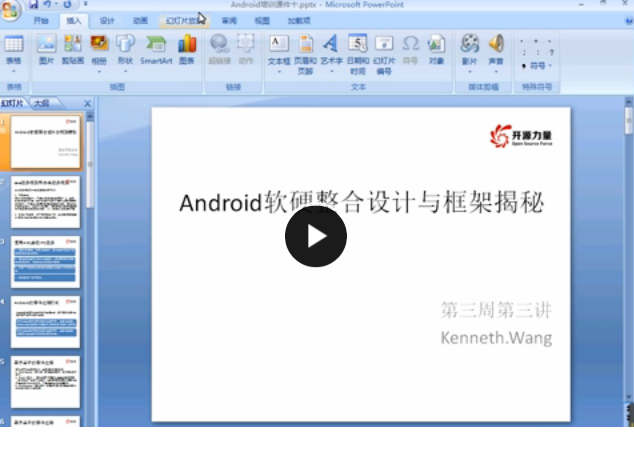Screen dimensions: 634x450
Task: Expand the movie (影片) dropdown arrow
Action: (470, 72)
